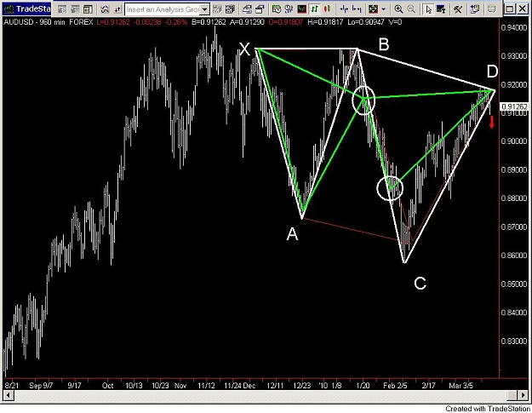Click the 'Feb 2/5' date axis label
This screenshot has width=532, height=413.
point(395,386)
